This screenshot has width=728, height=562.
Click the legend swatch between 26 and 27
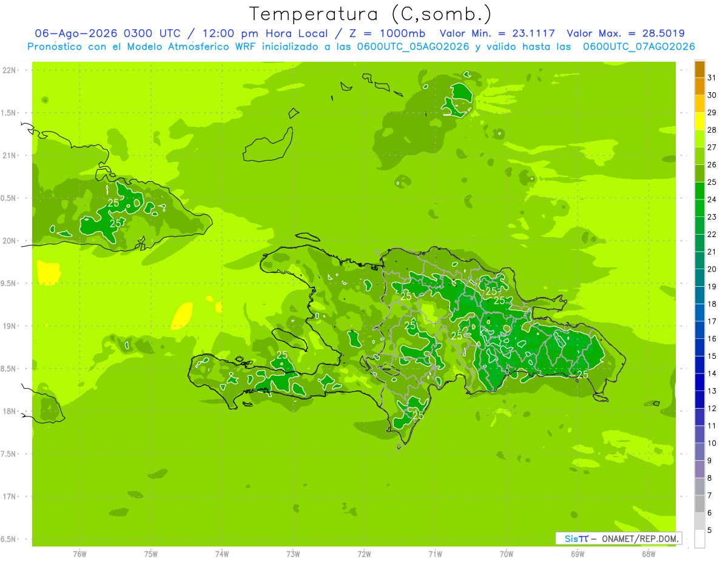(699, 156)
